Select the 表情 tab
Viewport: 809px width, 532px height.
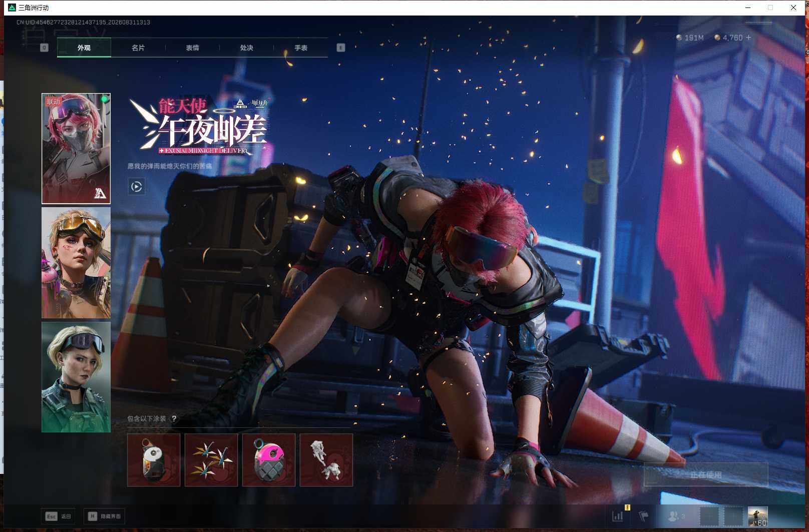click(192, 48)
